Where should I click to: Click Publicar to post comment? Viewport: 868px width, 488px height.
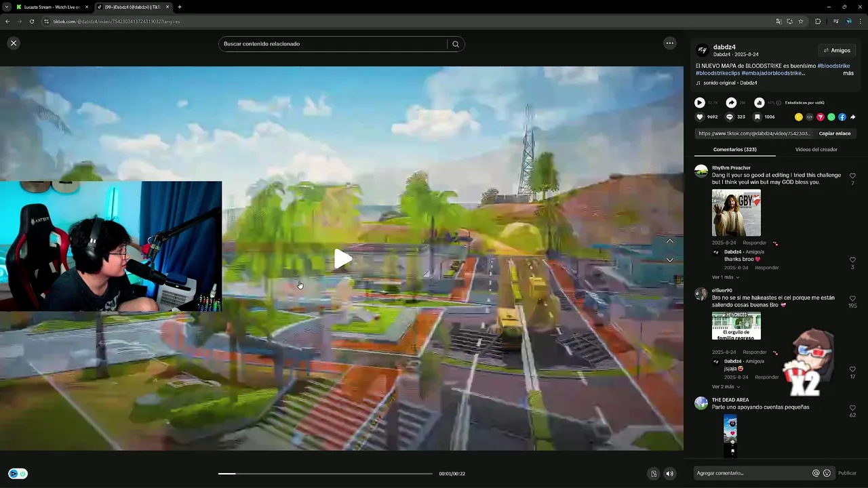(x=847, y=473)
